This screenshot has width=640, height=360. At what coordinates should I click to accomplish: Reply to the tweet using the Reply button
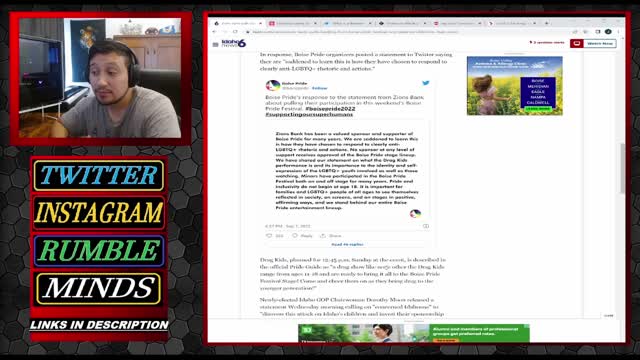(302, 236)
